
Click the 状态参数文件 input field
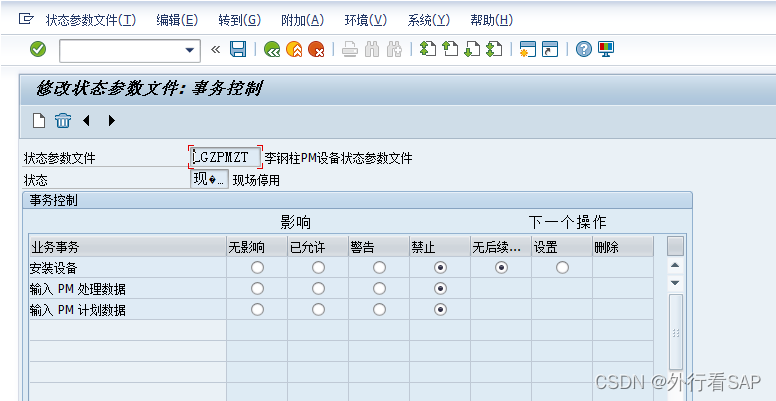tap(225, 157)
